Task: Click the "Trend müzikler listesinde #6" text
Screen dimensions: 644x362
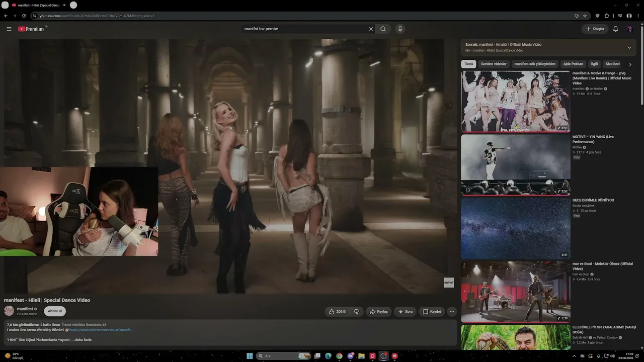Action: (x=84, y=325)
